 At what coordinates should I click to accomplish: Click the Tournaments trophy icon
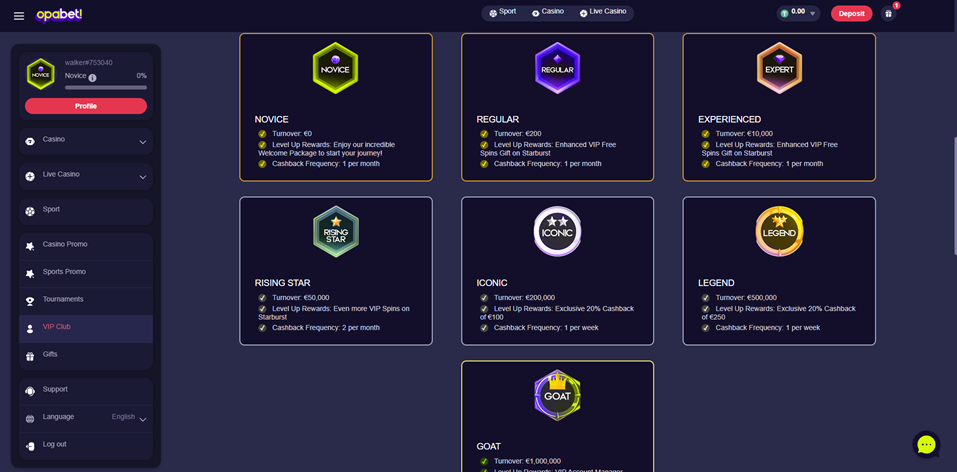[30, 301]
